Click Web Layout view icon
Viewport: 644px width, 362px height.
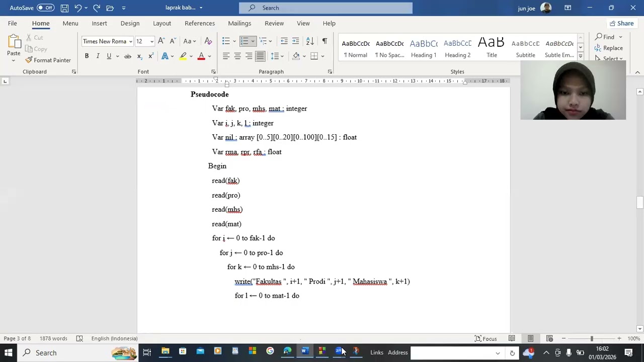tap(549, 338)
